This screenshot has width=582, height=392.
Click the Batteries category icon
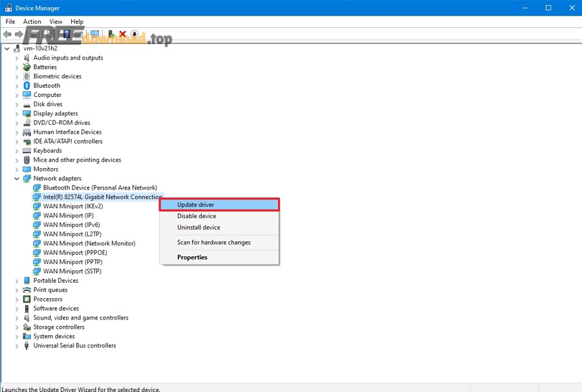click(x=27, y=67)
